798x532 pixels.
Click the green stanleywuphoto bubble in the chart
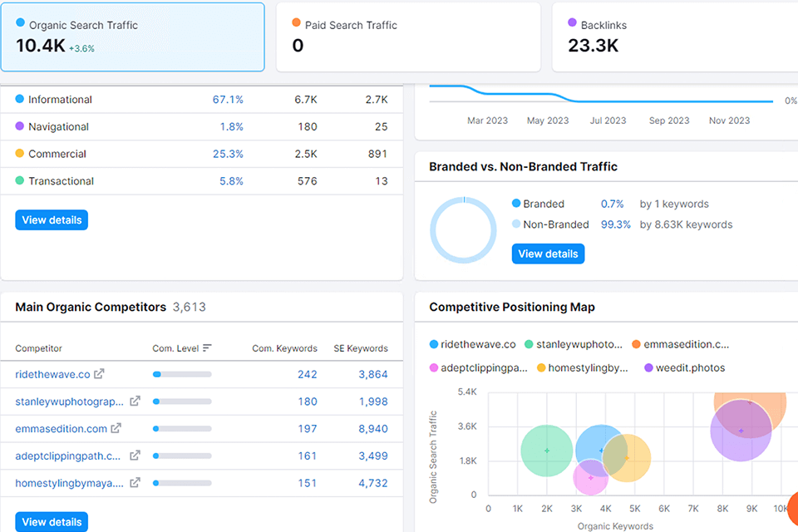547,451
